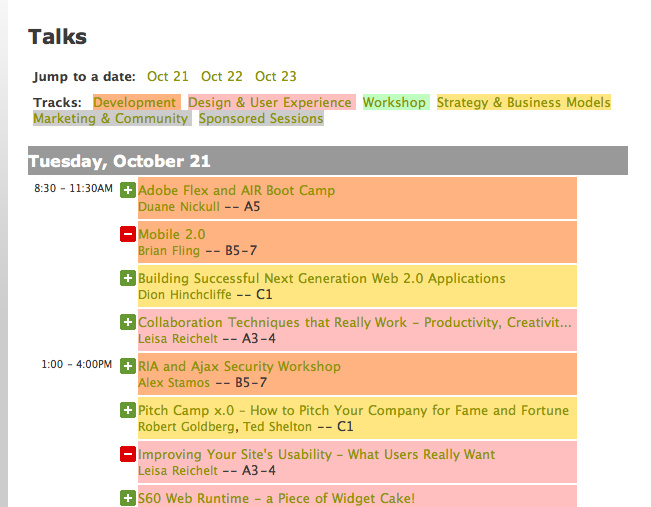651x507 pixels.
Task: Add Building Successful Next Generation Web 2.0 Applications
Action: (x=128, y=278)
